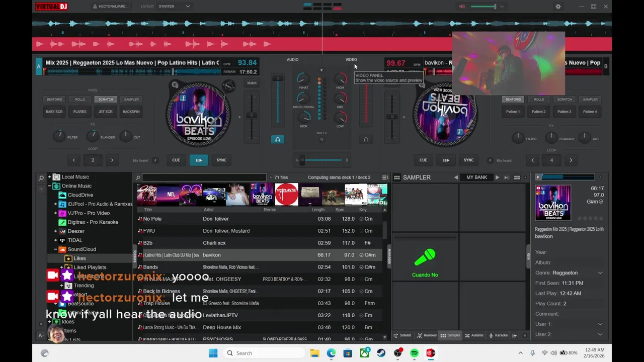Open the CloudDrive folder
This screenshot has width=644, height=362.
80,195
